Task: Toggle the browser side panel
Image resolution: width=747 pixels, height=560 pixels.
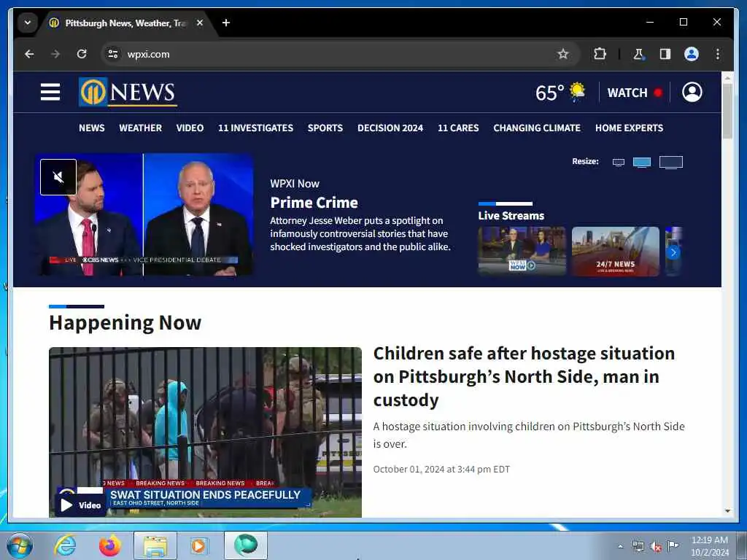Action: [665, 54]
